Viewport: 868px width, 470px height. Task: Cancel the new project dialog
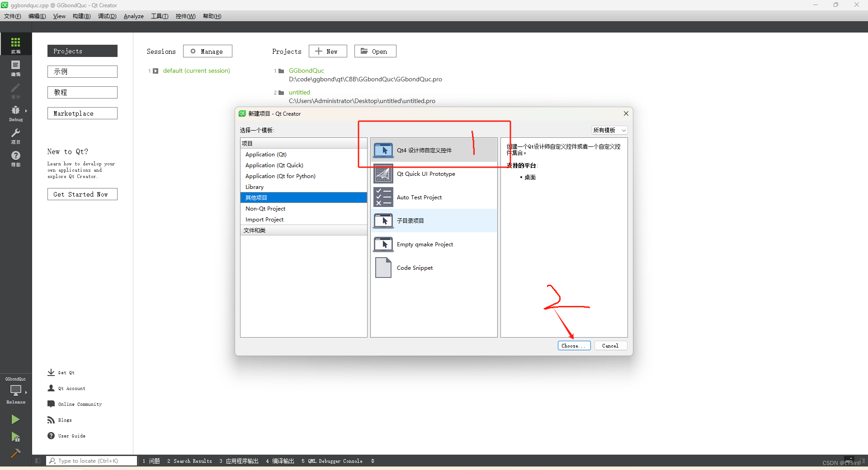point(610,346)
